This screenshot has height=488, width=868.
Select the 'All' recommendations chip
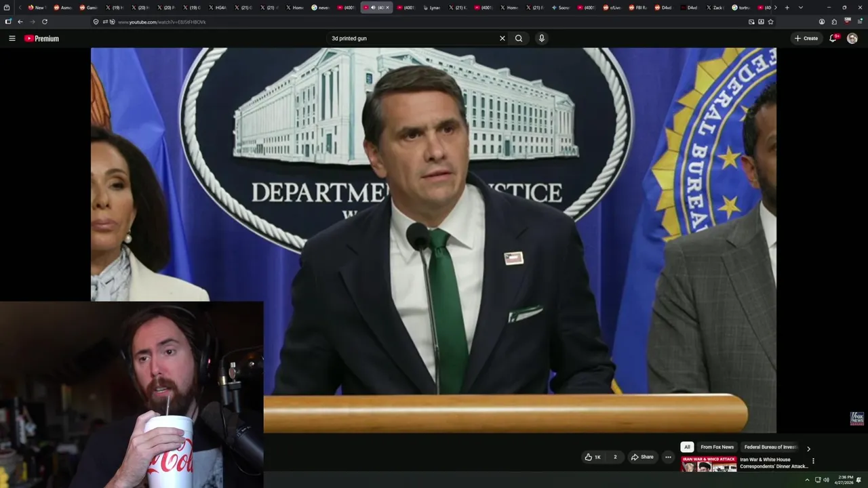coord(687,447)
